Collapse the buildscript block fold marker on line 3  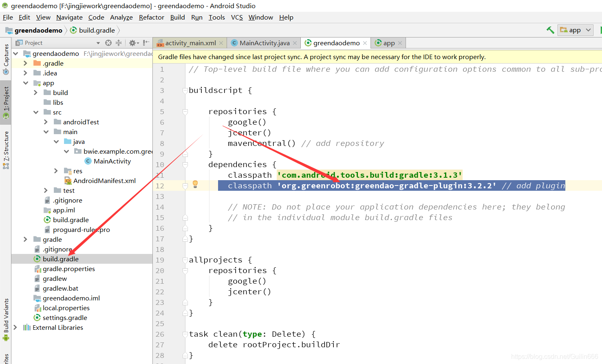(x=185, y=90)
